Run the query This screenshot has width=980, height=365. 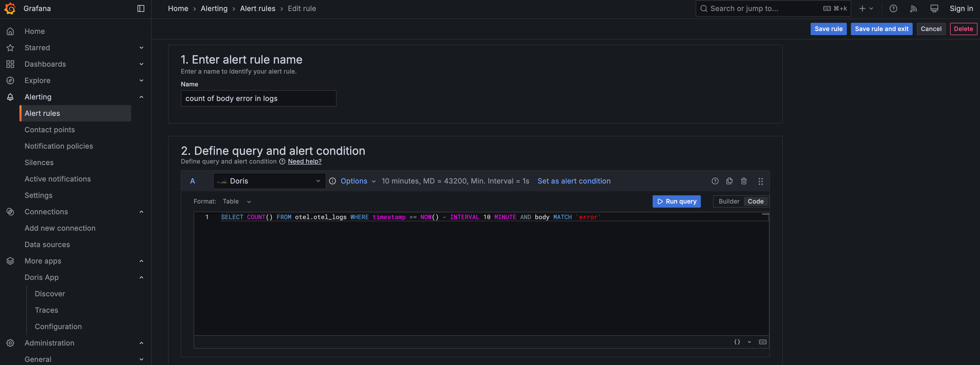676,201
